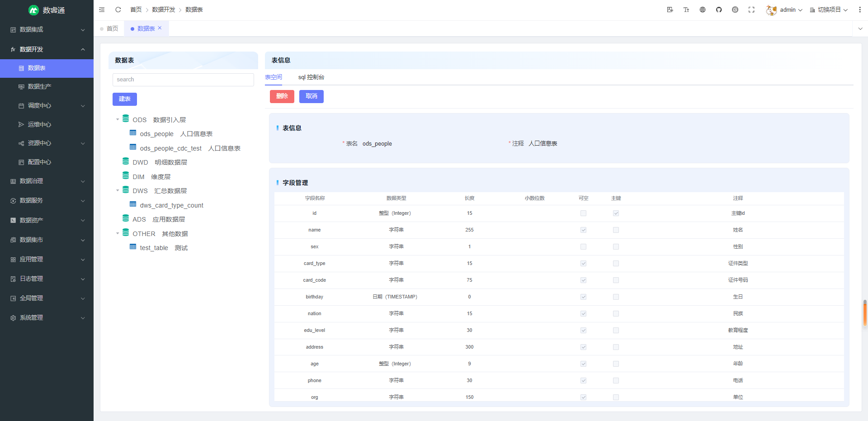Open the language translate icon

tap(670, 9)
